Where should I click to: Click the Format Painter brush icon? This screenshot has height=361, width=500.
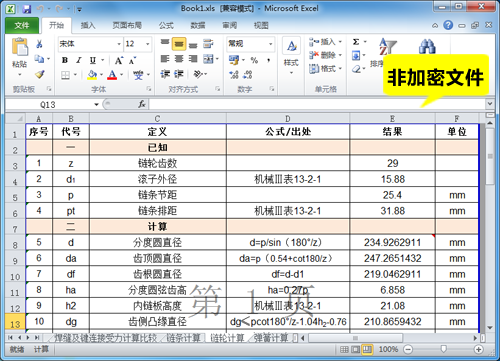pos(40,74)
